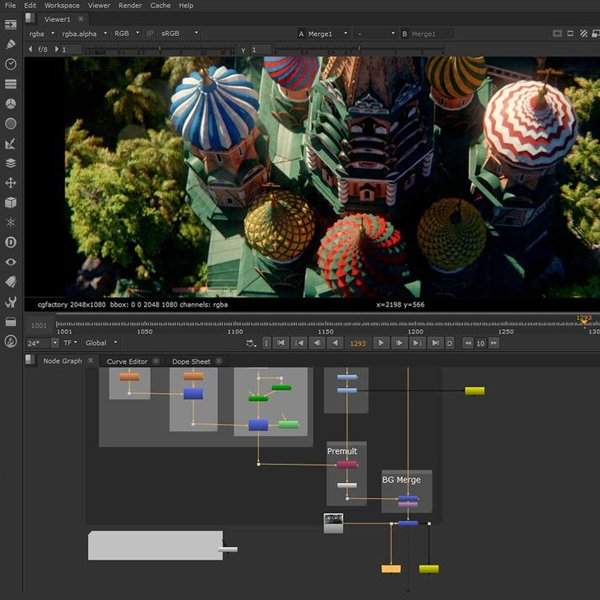
Task: Open the RGB display mode dropdown
Action: pos(126,34)
